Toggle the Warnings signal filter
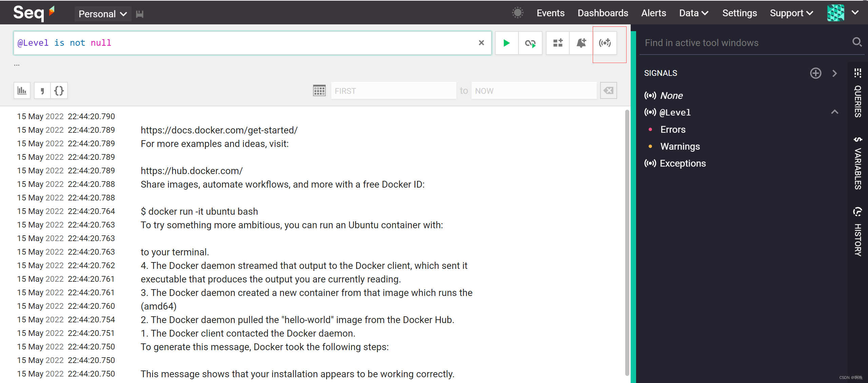 [681, 145]
